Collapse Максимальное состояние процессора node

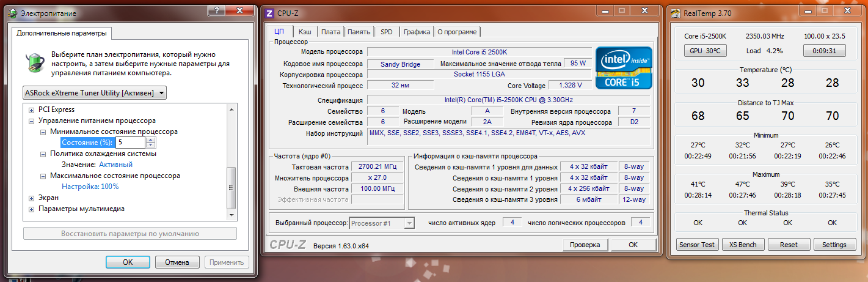[43, 176]
